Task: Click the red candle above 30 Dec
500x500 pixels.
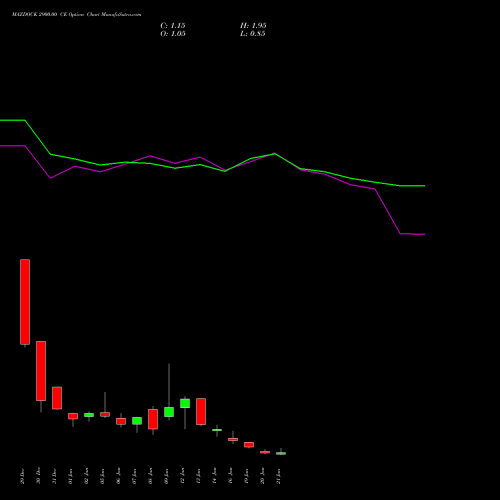Action: coord(41,371)
